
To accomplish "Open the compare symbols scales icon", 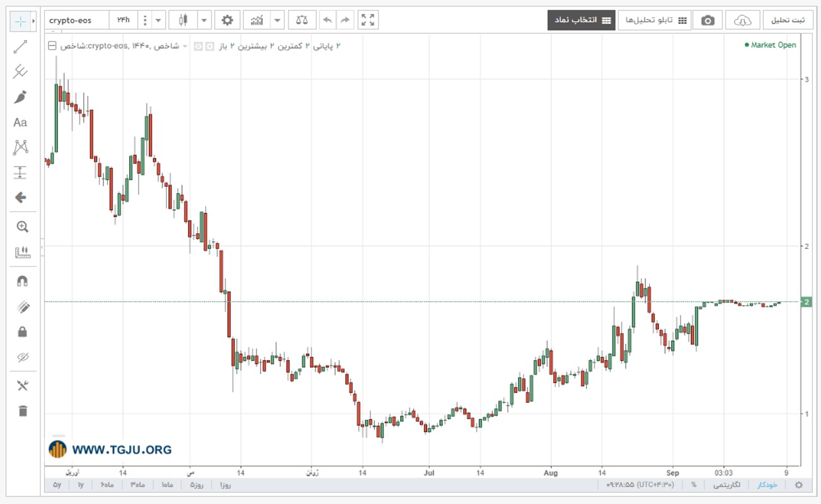I will [302, 20].
